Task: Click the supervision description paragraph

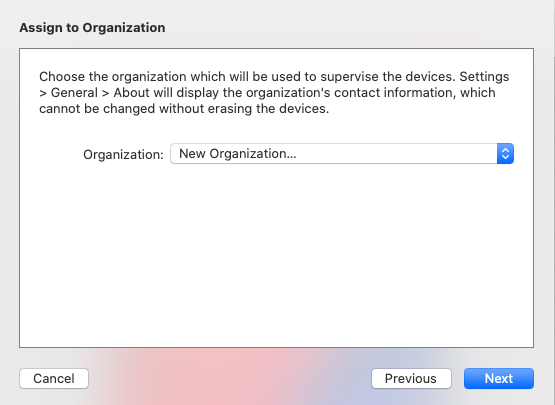Action: point(274,92)
